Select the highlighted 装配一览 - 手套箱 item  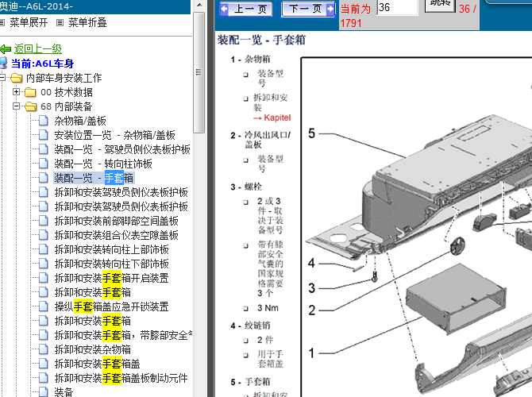pyautogui.click(x=94, y=178)
